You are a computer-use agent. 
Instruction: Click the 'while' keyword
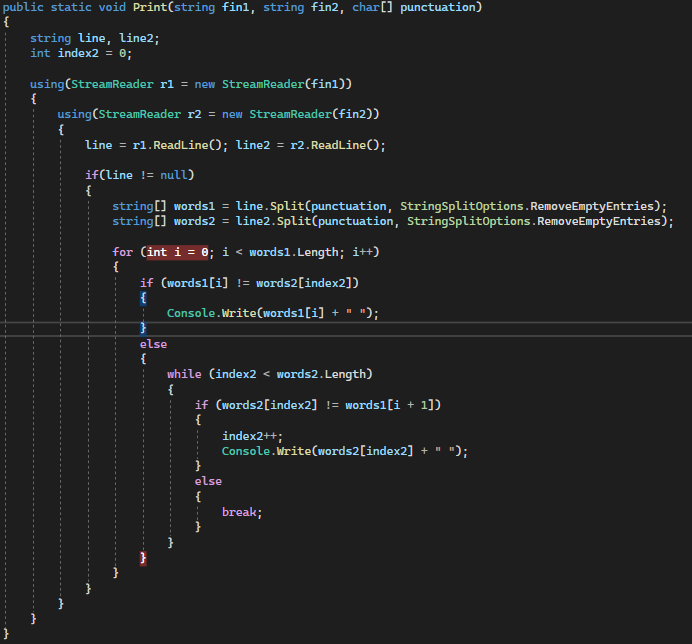point(184,374)
